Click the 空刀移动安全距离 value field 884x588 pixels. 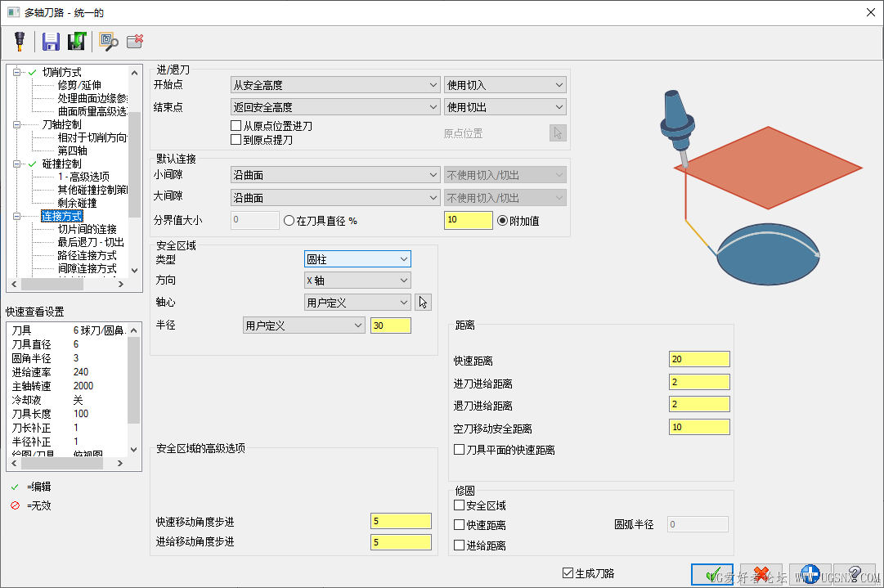click(699, 427)
